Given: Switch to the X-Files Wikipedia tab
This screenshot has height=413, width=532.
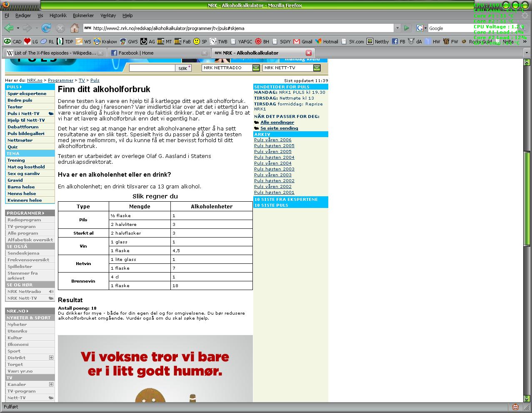Looking at the screenshot, I should (x=55, y=53).
